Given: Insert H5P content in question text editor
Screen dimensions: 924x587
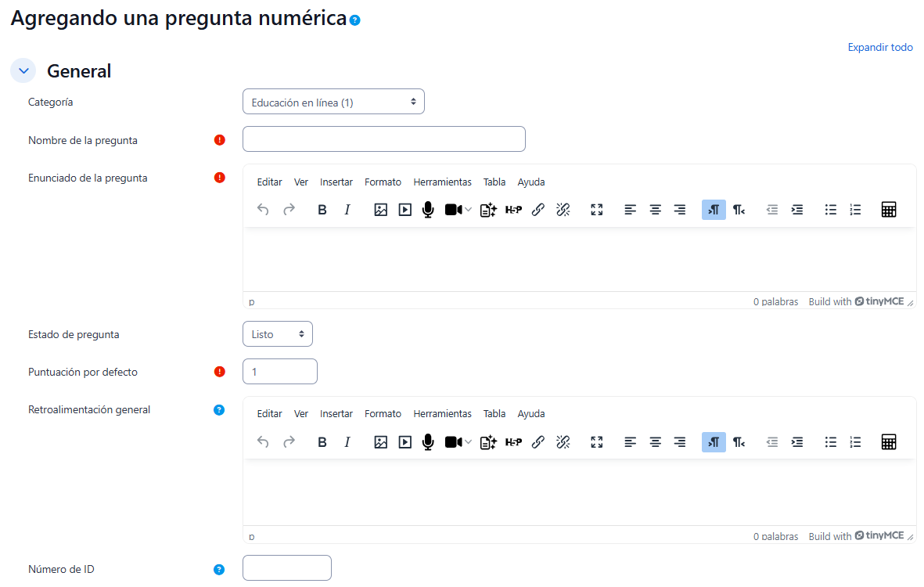Looking at the screenshot, I should [513, 210].
